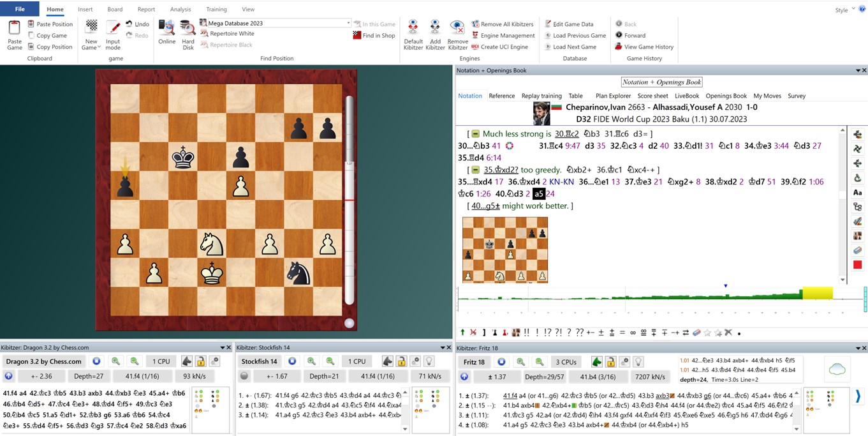Click Load Next Game
868x436 pixels.
pos(574,47)
